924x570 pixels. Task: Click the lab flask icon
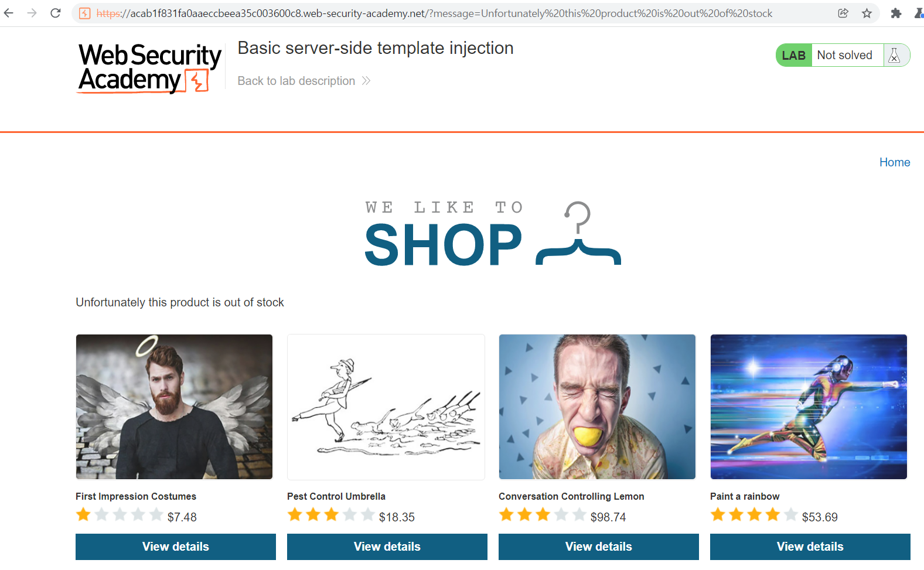point(894,55)
